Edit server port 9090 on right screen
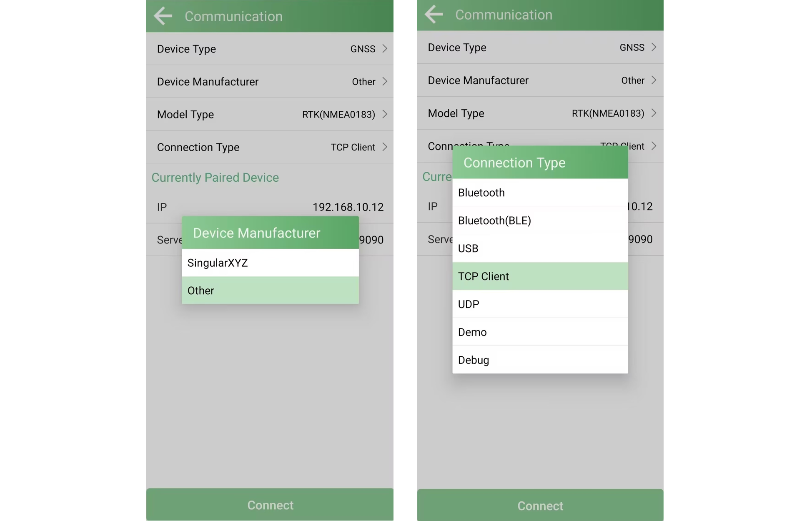Viewport: 812px width, 521px height. 641,239
